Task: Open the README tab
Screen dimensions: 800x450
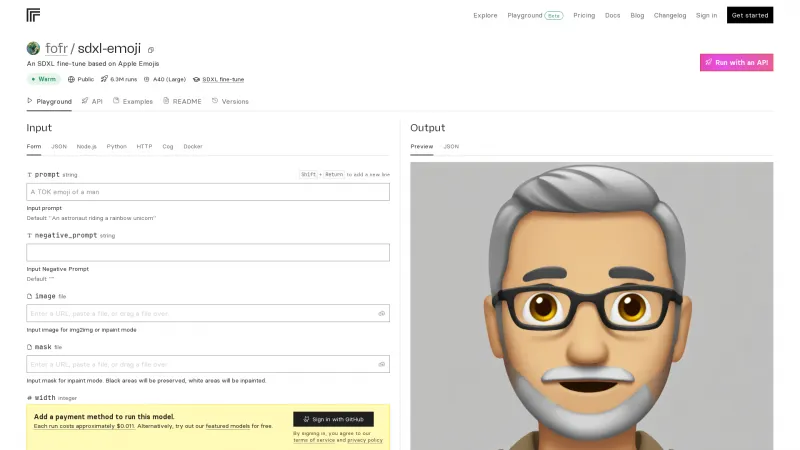Action: click(182, 102)
